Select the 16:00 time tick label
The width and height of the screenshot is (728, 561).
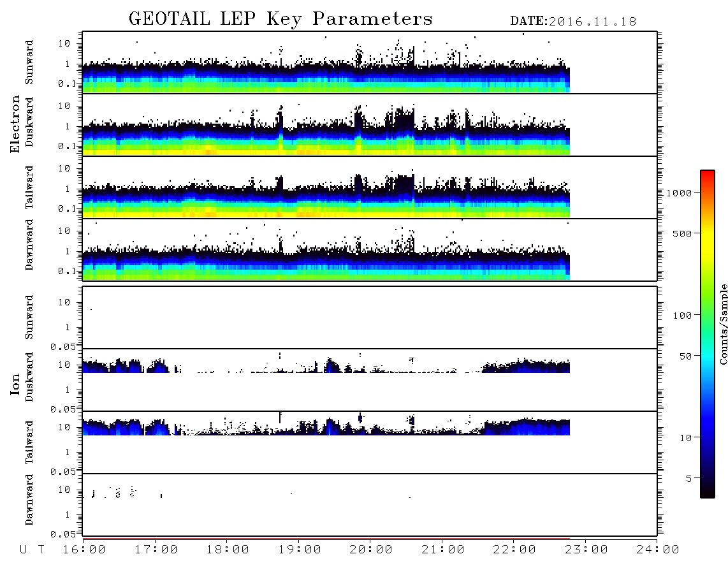coord(85,550)
